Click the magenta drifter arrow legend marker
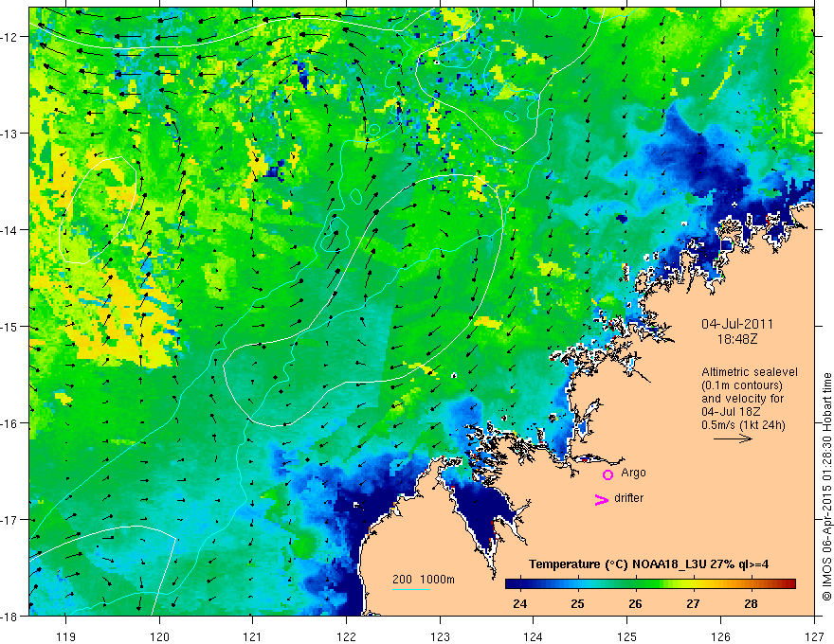 pos(602,499)
